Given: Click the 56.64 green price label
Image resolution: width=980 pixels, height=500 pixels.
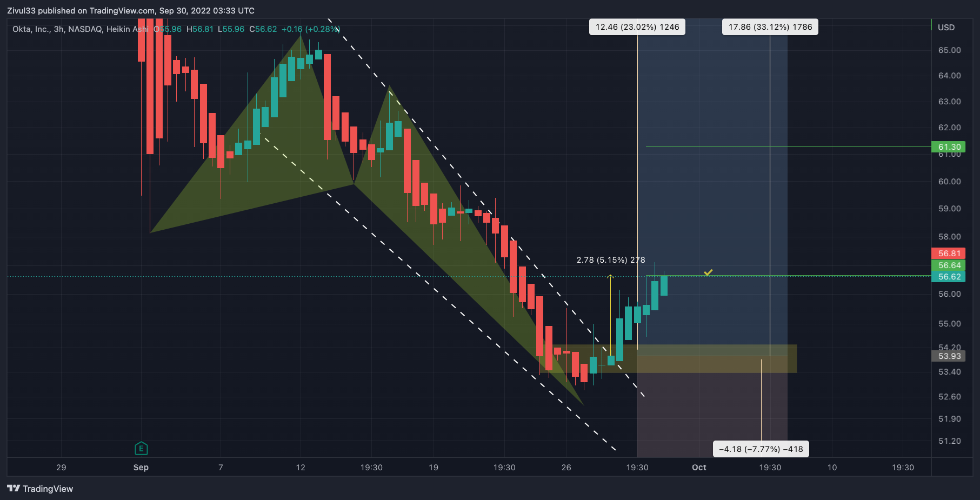Looking at the screenshot, I should pos(949,265).
